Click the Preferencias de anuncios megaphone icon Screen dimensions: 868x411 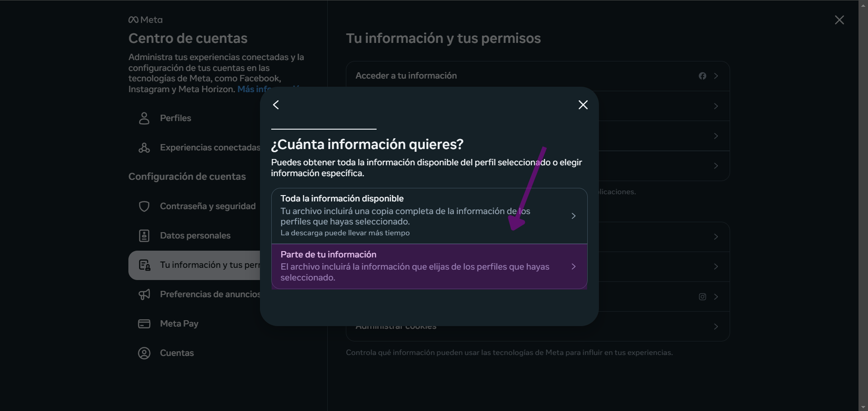pos(144,294)
